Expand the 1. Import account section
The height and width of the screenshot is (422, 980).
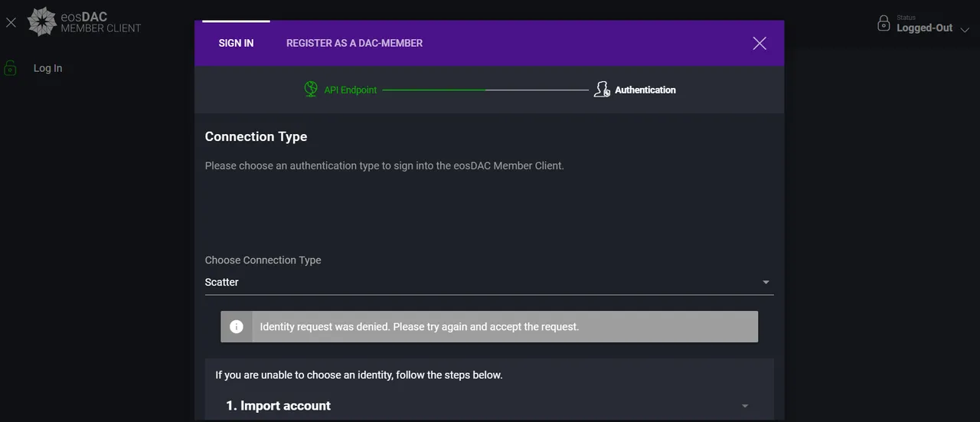489,406
